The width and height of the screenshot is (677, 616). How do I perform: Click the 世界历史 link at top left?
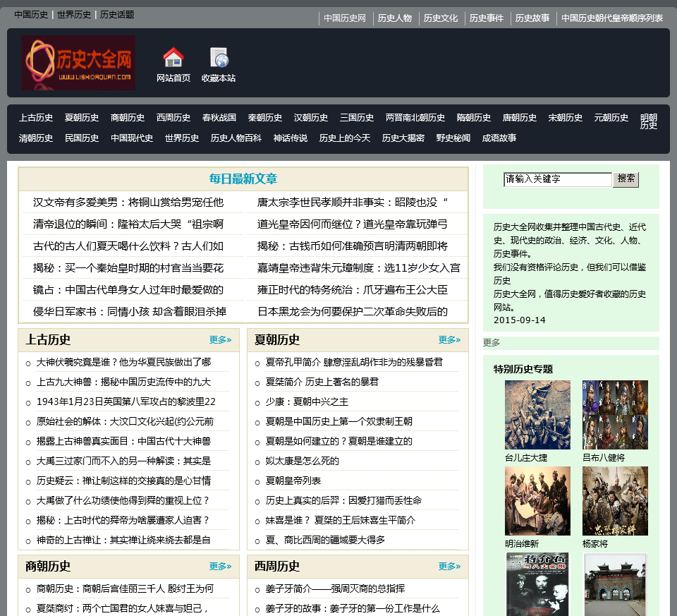click(x=74, y=15)
